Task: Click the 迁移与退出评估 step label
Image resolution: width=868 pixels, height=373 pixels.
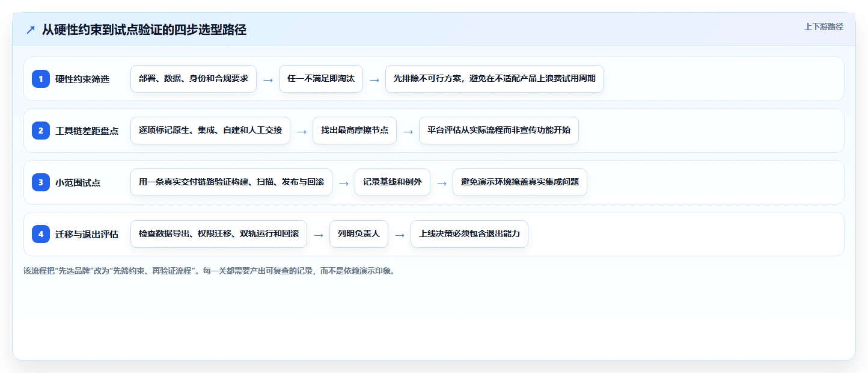Action: coord(87,234)
